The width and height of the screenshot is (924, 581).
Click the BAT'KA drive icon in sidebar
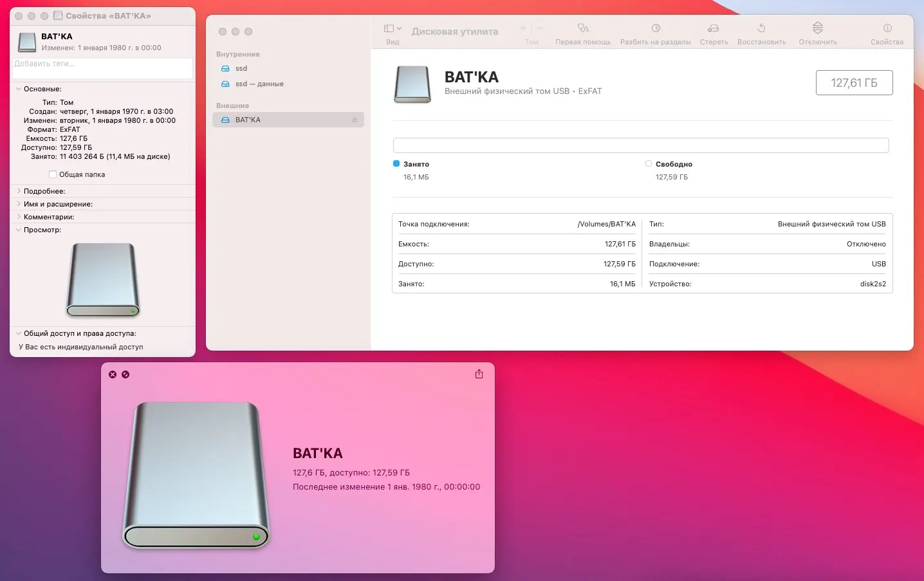tap(225, 120)
